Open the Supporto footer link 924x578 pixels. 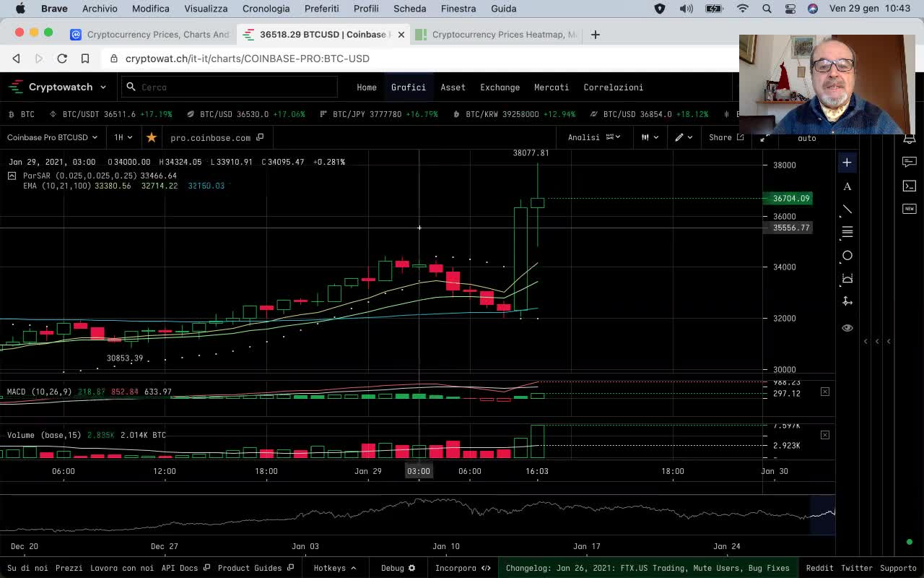click(x=898, y=568)
